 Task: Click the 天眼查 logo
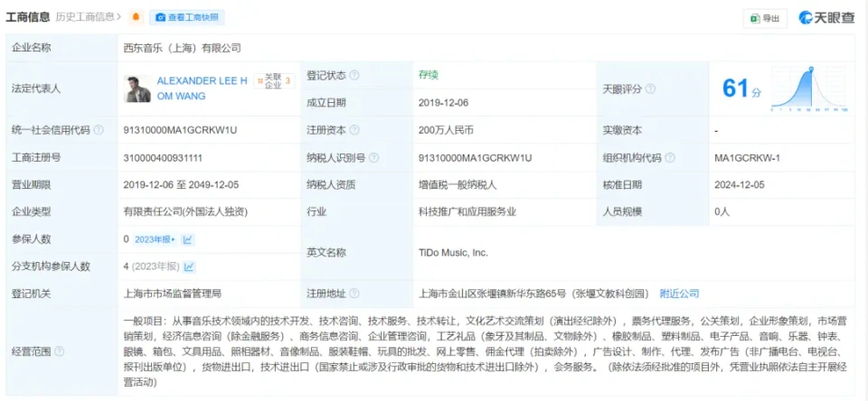pyautogui.click(x=827, y=18)
